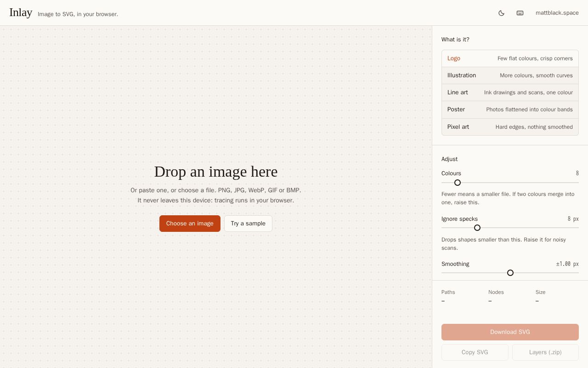Click the Choose an image button
The height and width of the screenshot is (368, 588).
pyautogui.click(x=190, y=224)
